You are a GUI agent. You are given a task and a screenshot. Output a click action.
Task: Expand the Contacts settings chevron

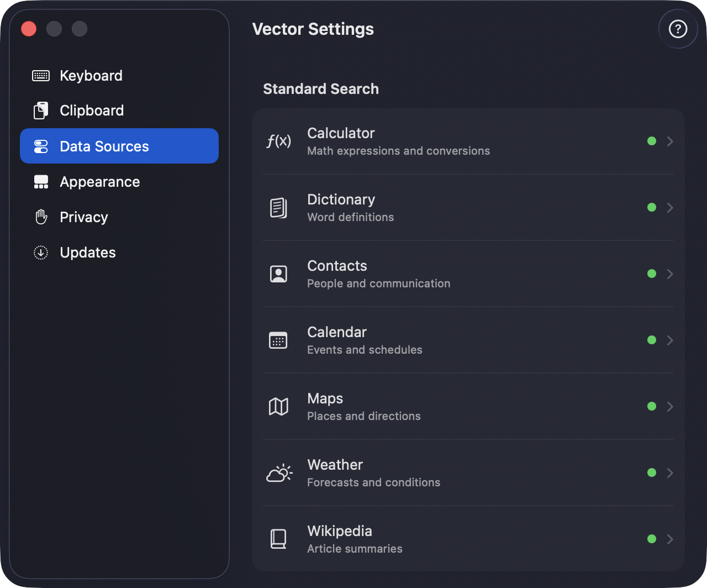click(670, 274)
